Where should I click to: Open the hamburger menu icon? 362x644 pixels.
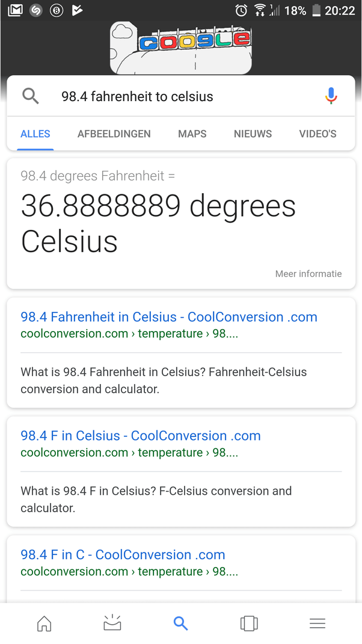pyautogui.click(x=318, y=624)
